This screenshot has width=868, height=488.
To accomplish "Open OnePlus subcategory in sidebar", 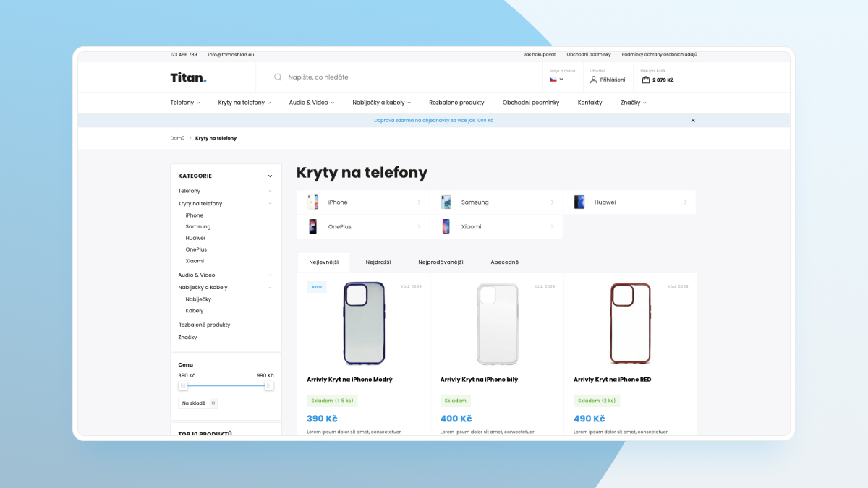I will (x=196, y=249).
